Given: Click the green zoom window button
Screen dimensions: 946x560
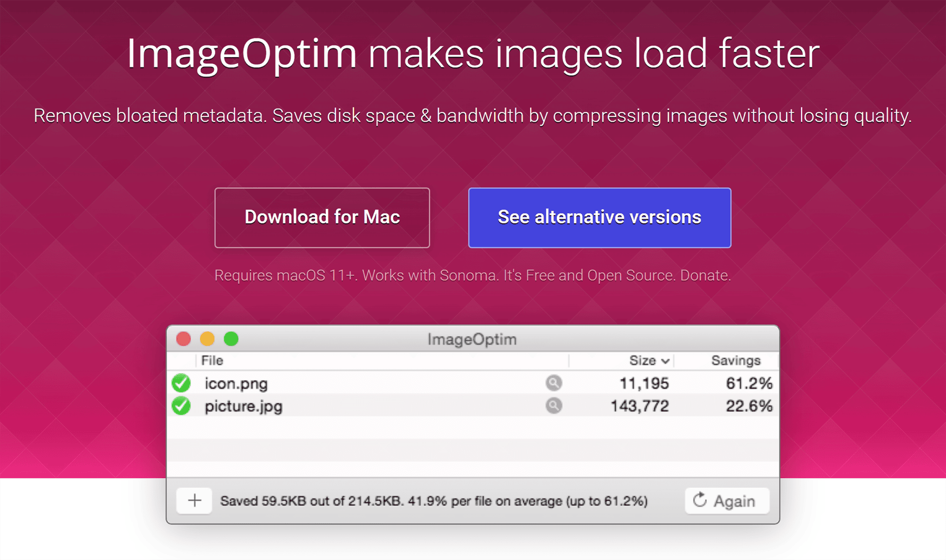Looking at the screenshot, I should click(x=231, y=339).
